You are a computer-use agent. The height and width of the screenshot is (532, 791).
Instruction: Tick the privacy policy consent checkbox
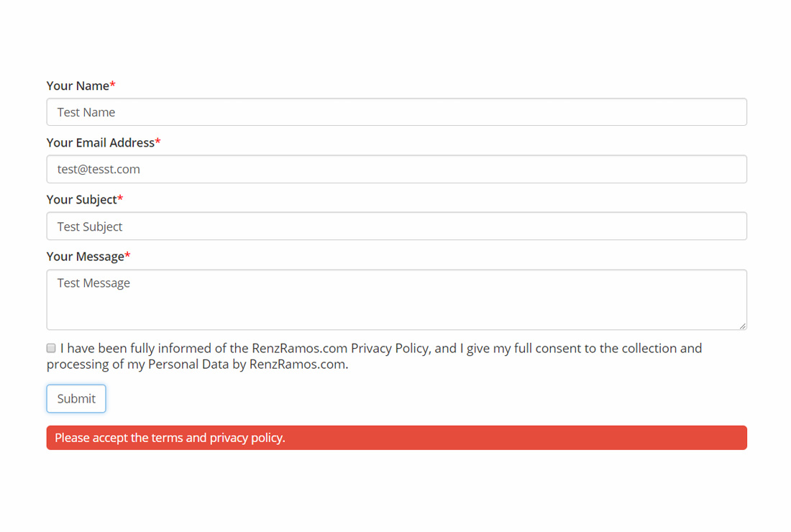click(51, 348)
